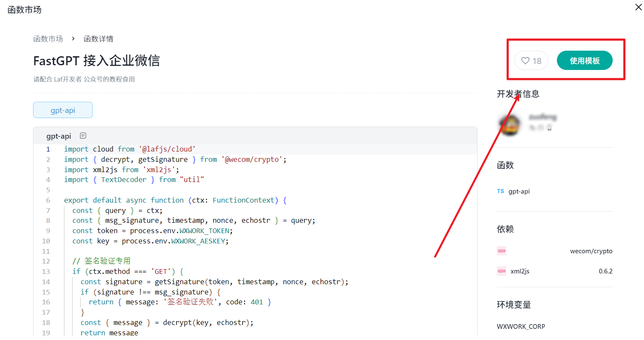Open the note icon beside gpt-api header

point(83,136)
